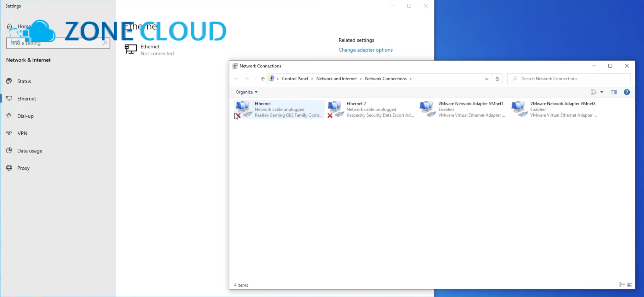
Task: Open Ethernet page in Settings sidebar
Action: 58,99
